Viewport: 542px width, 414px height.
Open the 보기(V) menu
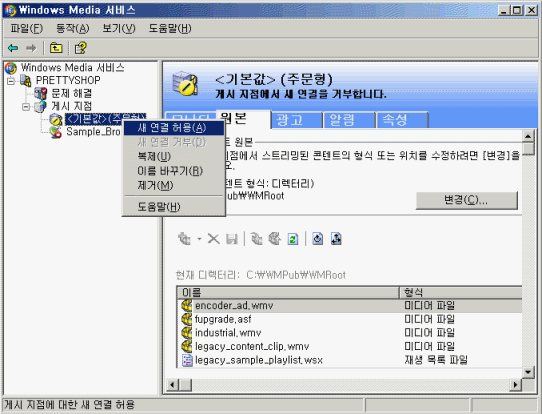tap(119, 28)
